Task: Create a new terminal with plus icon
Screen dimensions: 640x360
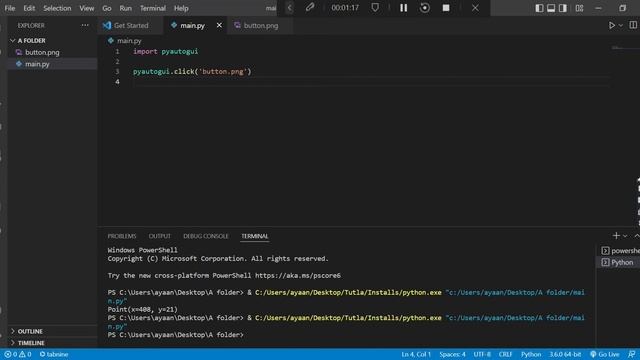Action: click(x=616, y=236)
